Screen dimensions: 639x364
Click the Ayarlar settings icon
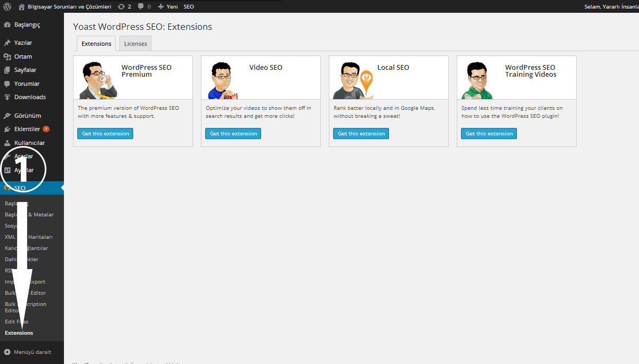(x=7, y=171)
